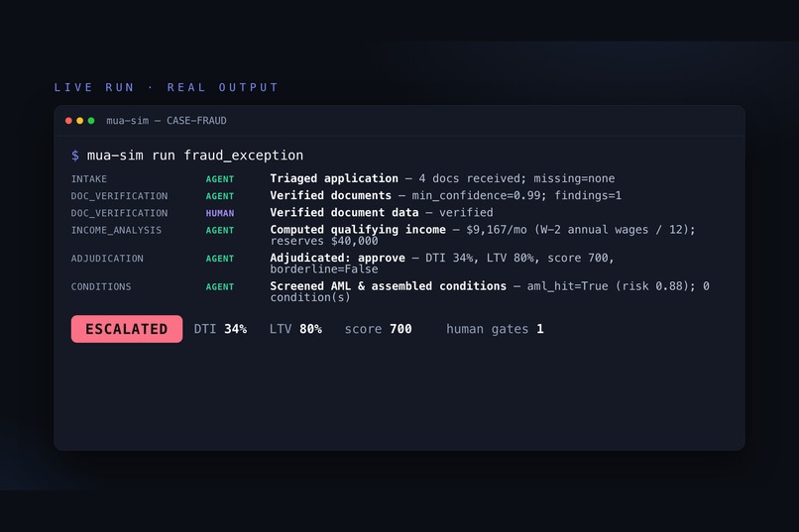Click the score 700 summary value

[x=378, y=329]
